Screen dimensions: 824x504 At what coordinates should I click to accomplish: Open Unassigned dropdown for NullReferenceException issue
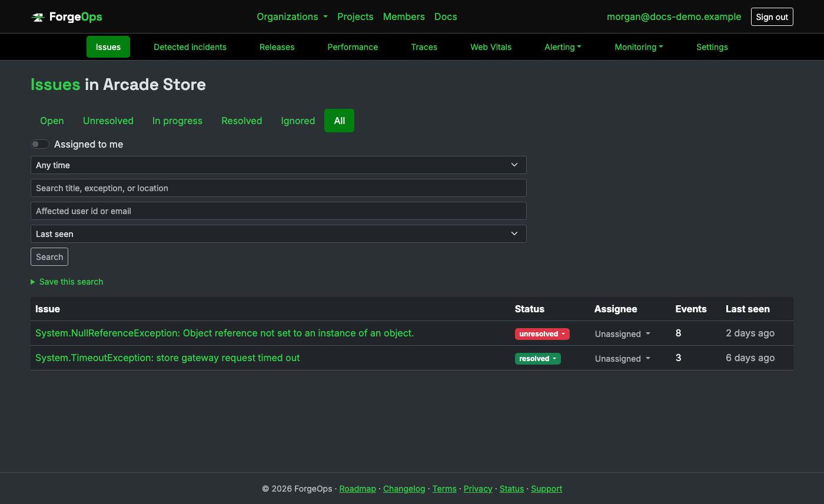[x=623, y=334]
